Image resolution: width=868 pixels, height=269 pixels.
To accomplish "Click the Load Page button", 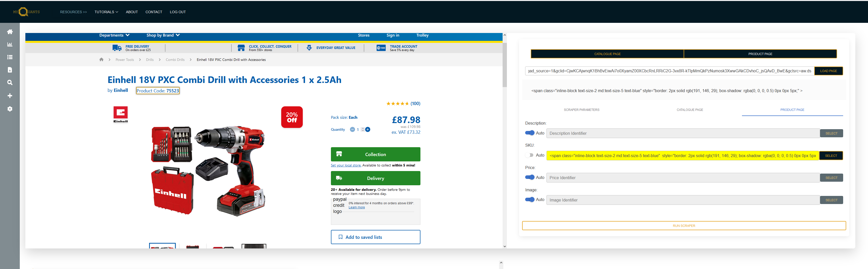I will tap(829, 71).
